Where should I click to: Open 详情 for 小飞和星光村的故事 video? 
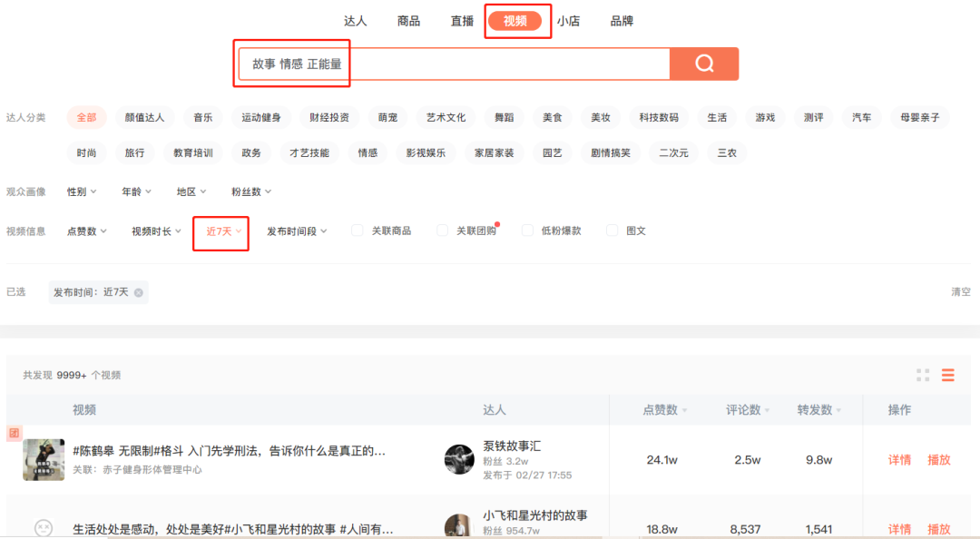[x=899, y=530]
